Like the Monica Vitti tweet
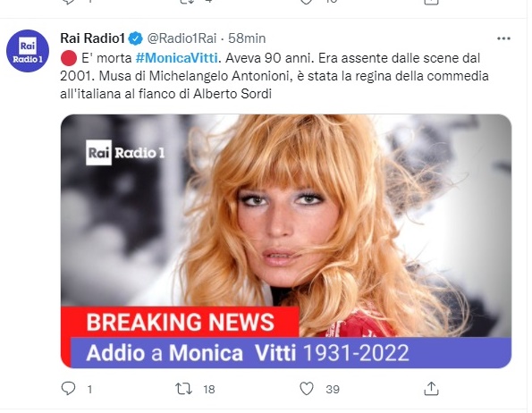Image resolution: width=532 pixels, height=413 pixels. [x=307, y=389]
